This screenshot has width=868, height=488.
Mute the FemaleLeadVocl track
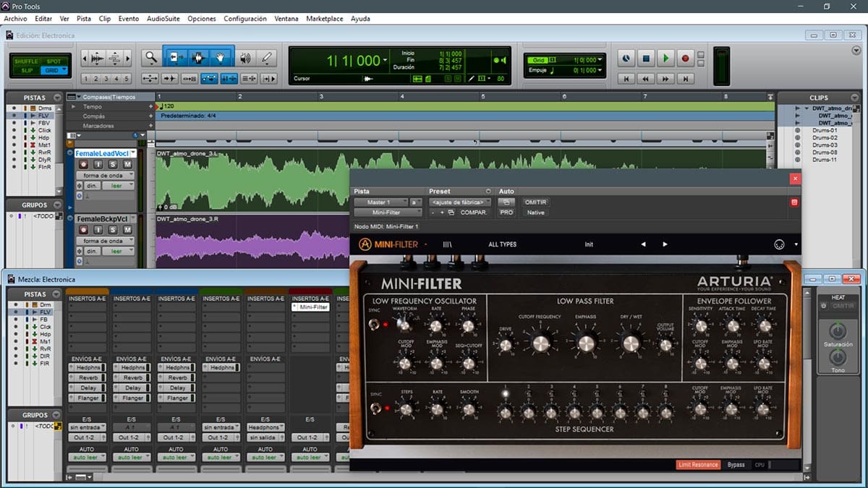[127, 165]
